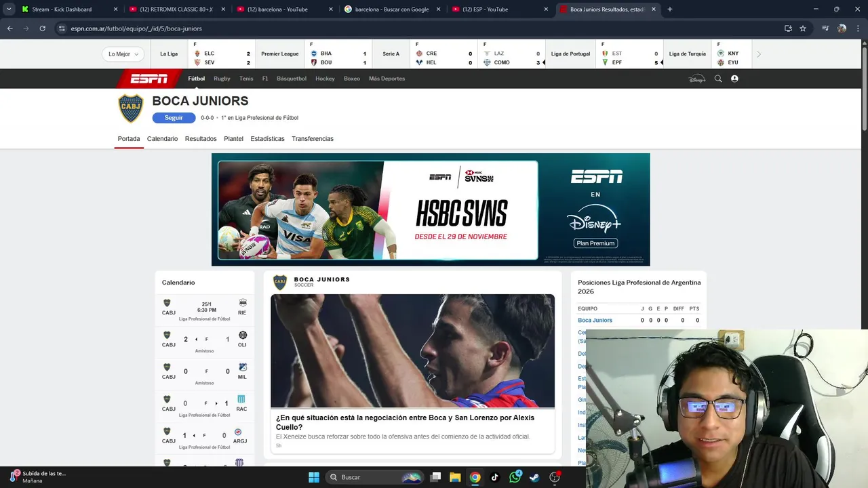Screen dimensions: 868x488
Task: Open WhatsApp from the taskbar
Action: pos(515,477)
